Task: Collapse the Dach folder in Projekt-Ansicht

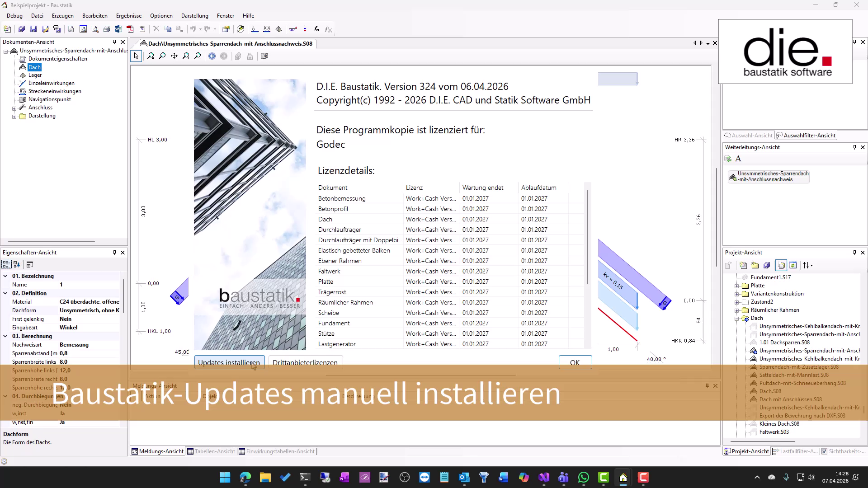Action: pyautogui.click(x=736, y=319)
